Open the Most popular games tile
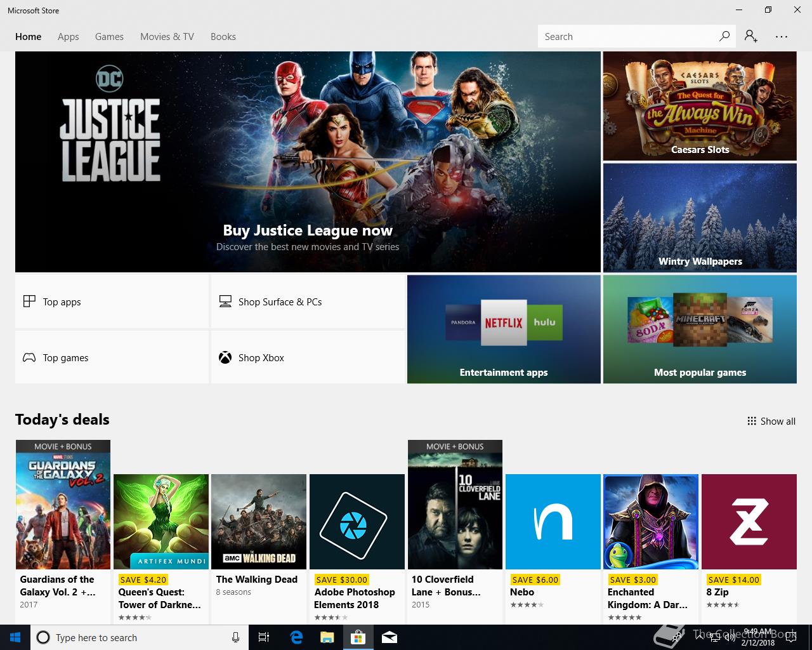Image resolution: width=812 pixels, height=650 pixels. 700,329
